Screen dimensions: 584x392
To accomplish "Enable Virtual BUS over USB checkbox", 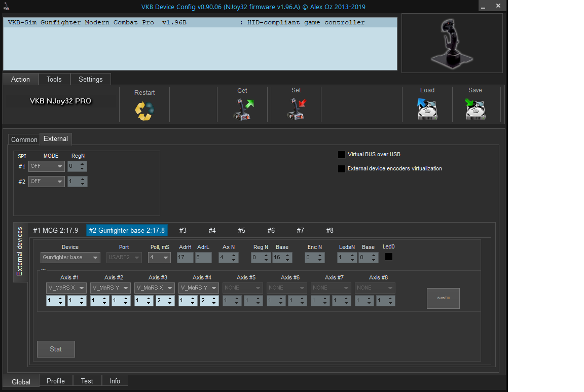I will click(x=342, y=154).
